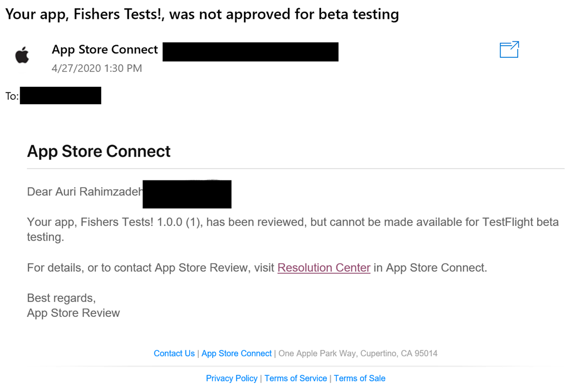Click the Dear Auri Rahimzadeh greeting
Image resolution: width=570 pixels, height=392 pixels.
click(85, 192)
